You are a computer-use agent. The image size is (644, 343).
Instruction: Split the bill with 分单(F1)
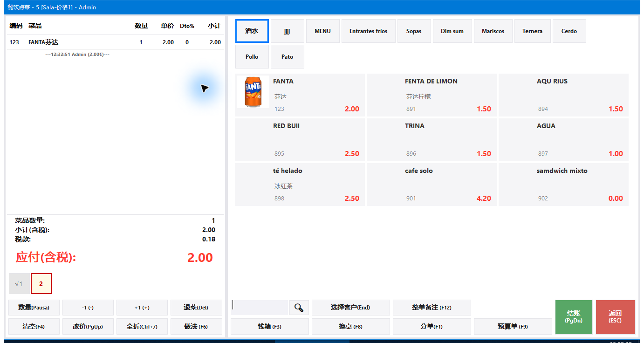point(432,327)
